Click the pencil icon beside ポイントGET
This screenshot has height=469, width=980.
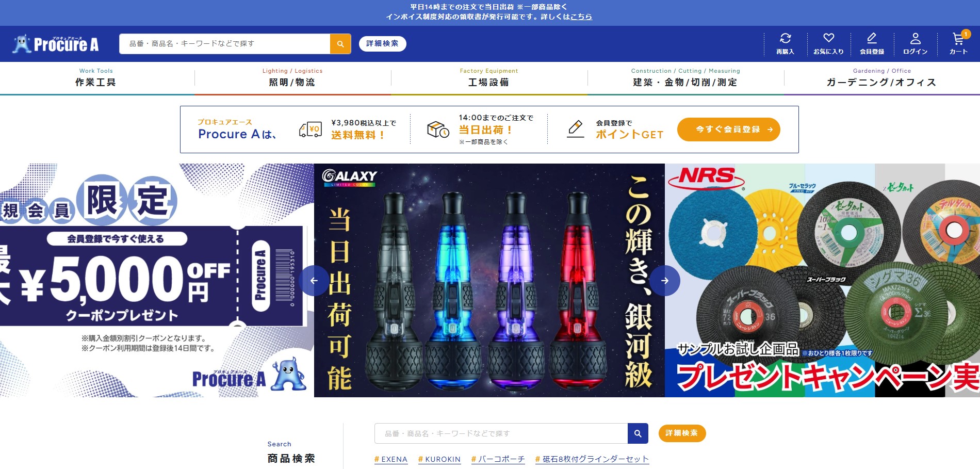coord(575,129)
